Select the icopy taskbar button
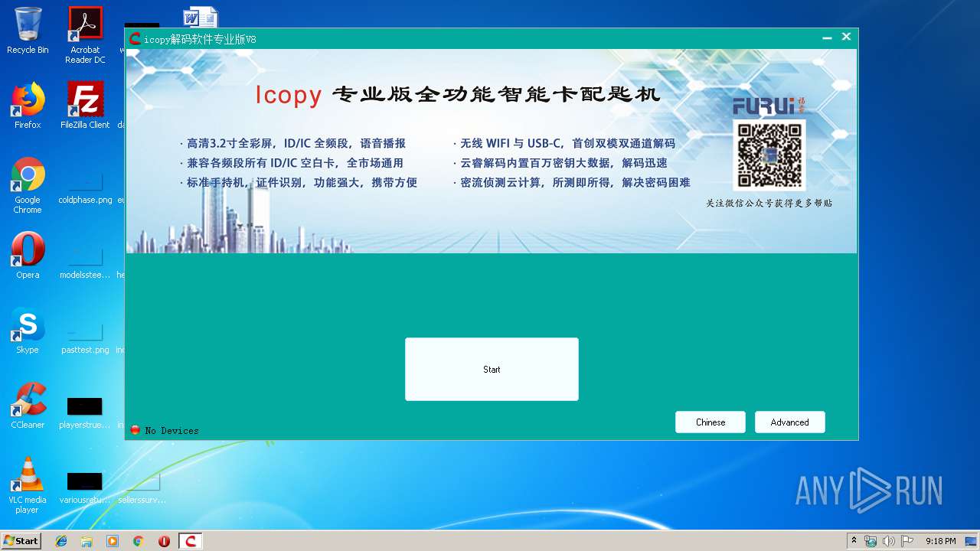This screenshot has height=551, width=980. pyautogui.click(x=191, y=541)
